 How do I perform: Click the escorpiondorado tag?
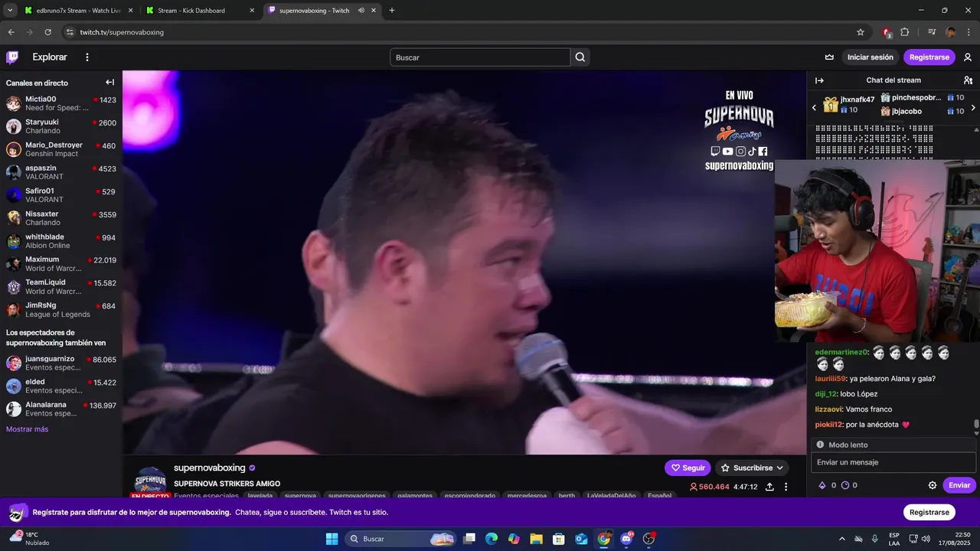pos(470,496)
